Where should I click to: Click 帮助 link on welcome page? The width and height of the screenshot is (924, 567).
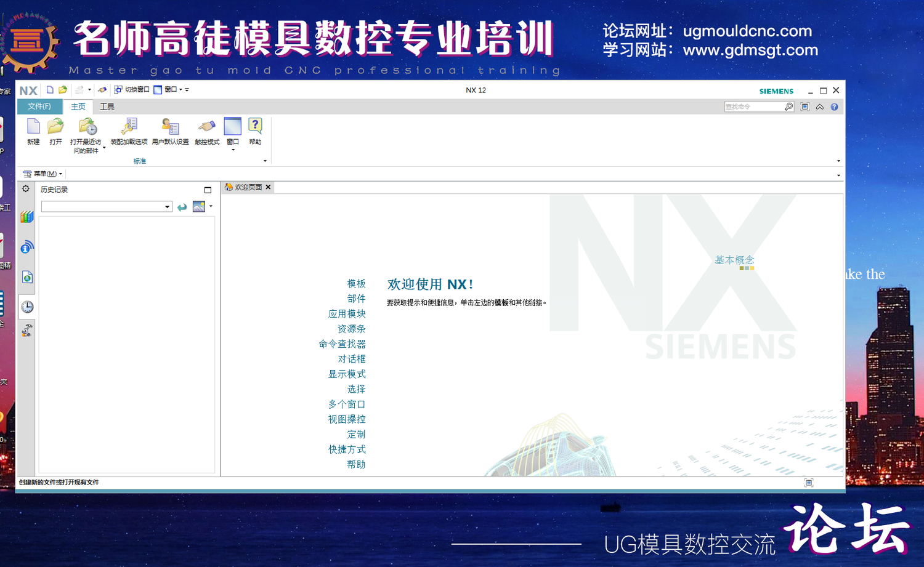click(356, 465)
